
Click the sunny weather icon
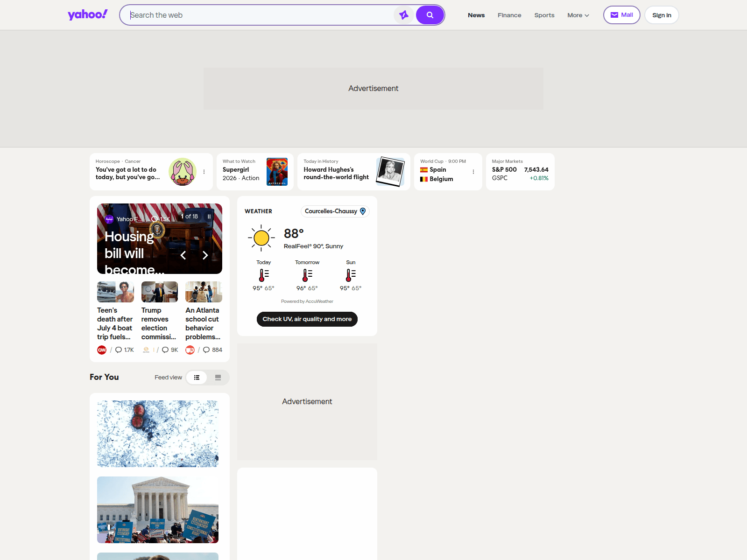point(261,238)
